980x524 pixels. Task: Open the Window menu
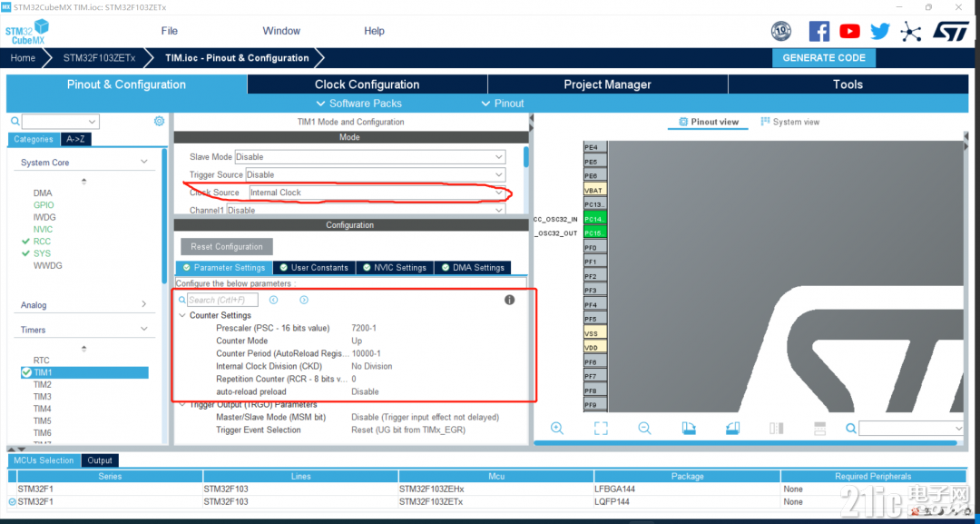click(281, 31)
